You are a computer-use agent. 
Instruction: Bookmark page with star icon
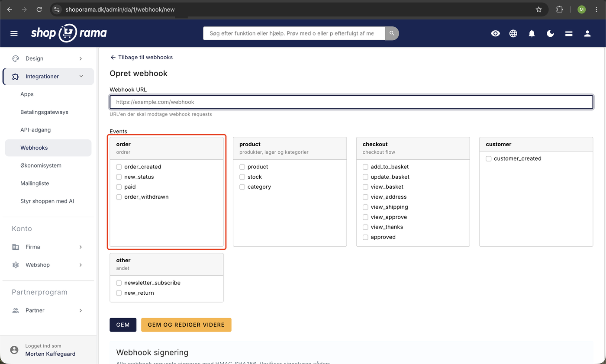tap(539, 9)
